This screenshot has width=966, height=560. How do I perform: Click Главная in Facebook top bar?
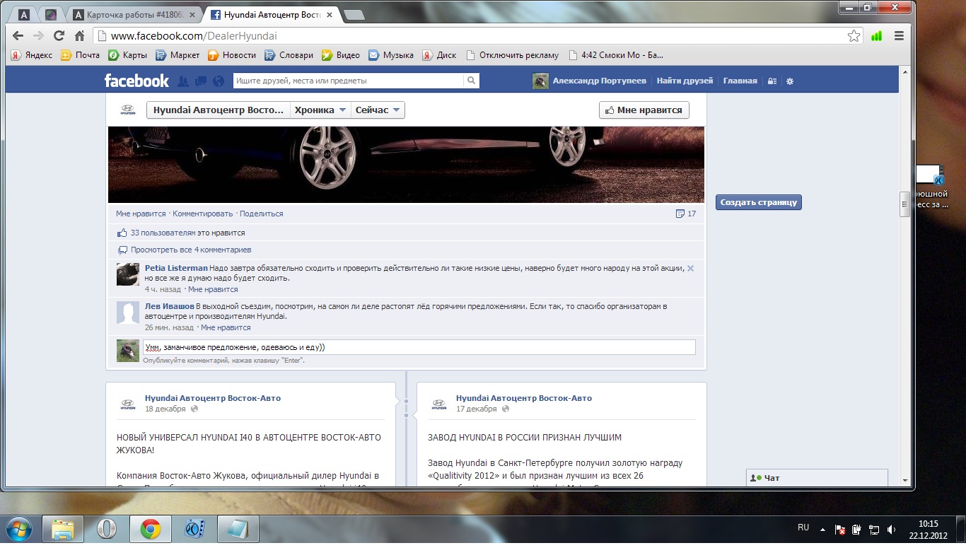740,81
